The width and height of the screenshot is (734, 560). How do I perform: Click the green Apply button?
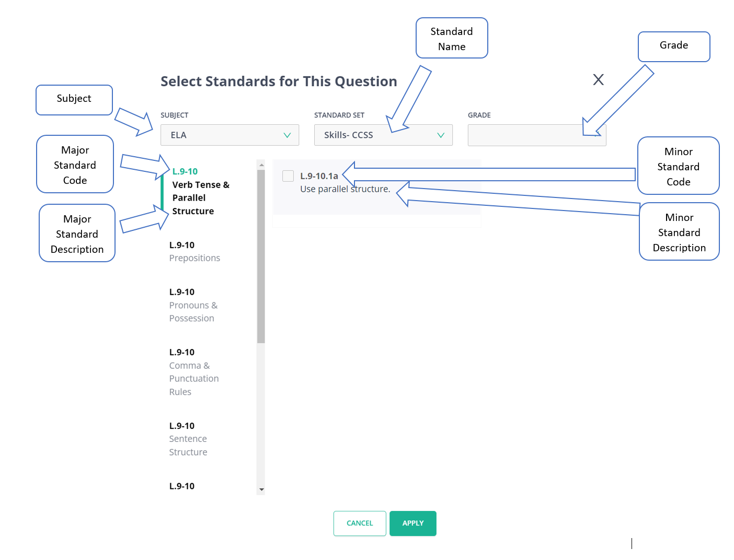412,523
